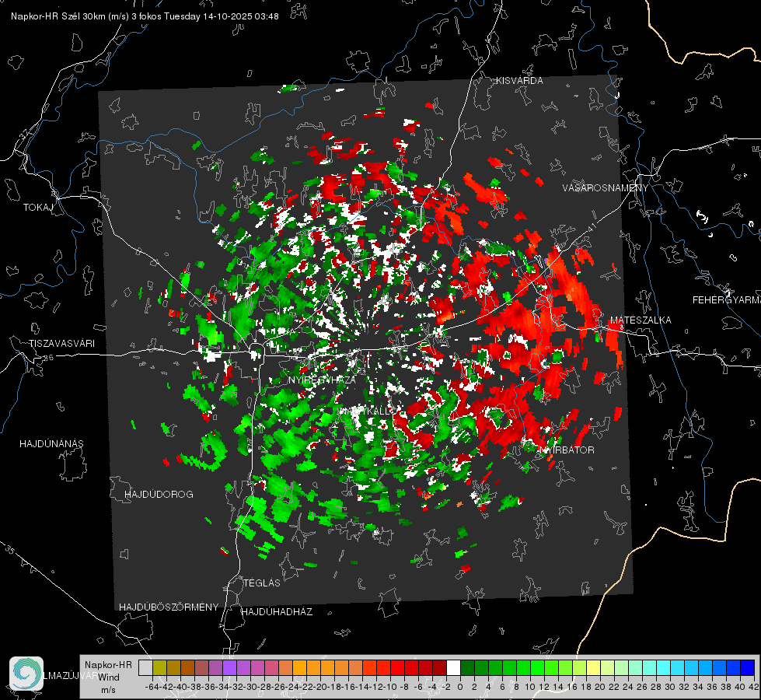Click the Napkor-HR legend title
761x700 pixels.
pyautogui.click(x=108, y=665)
